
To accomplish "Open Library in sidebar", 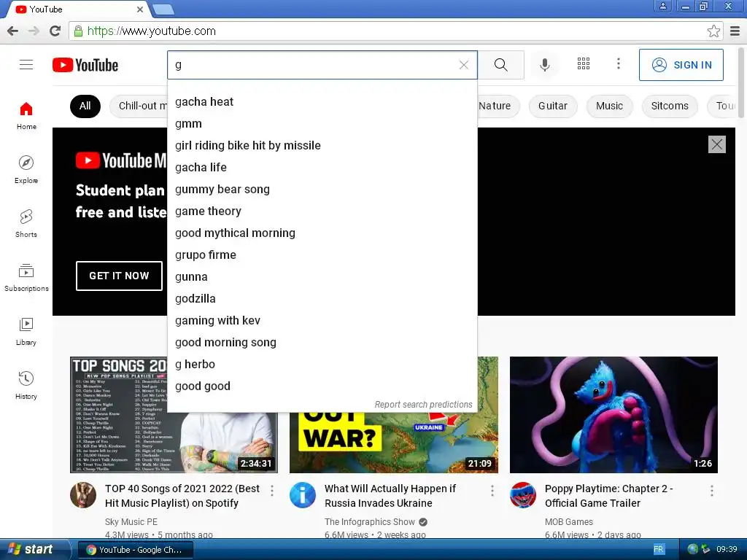I will (x=26, y=332).
